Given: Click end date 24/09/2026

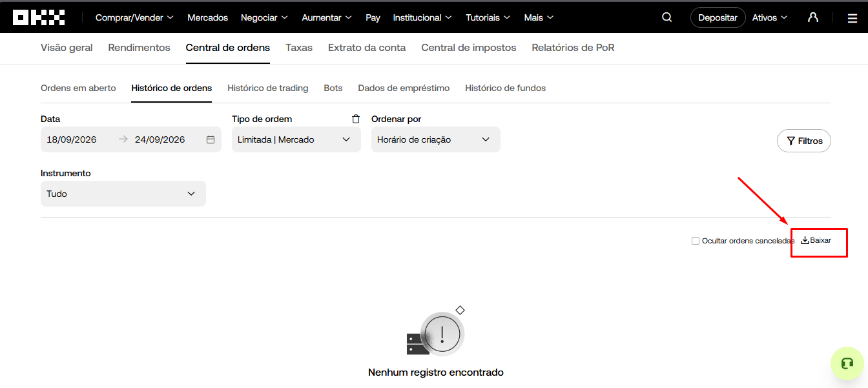Looking at the screenshot, I should [160, 139].
